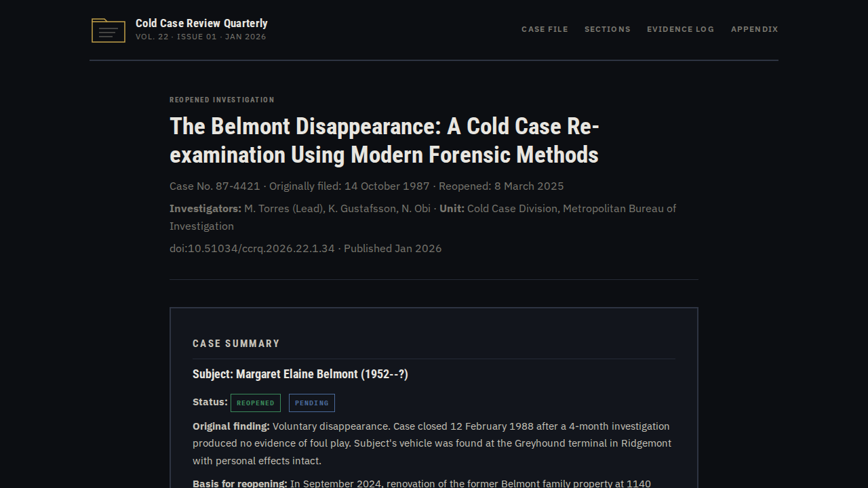
Task: Click the PENDING status badge
Action: click(x=312, y=403)
